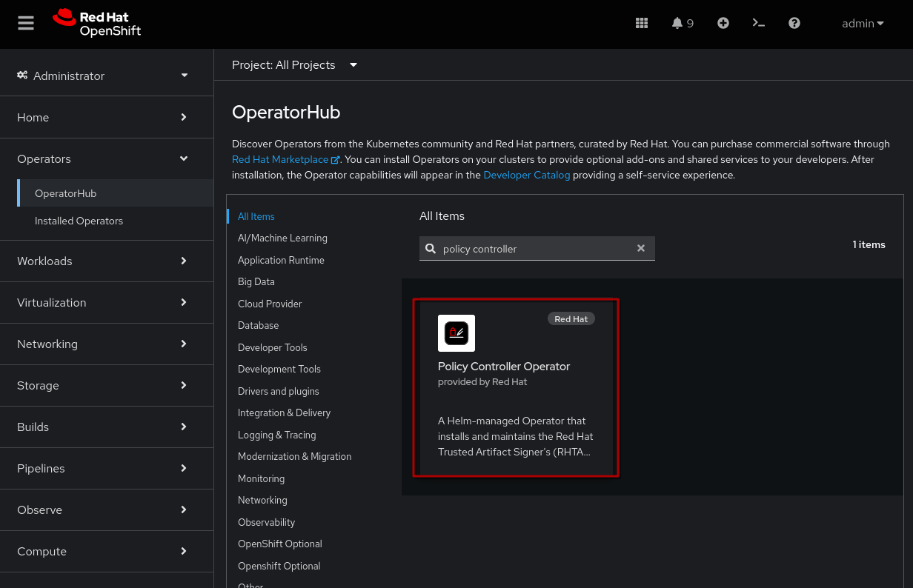Expand the Networking section in sidebar
Screen dimensions: 913x588
(104, 344)
